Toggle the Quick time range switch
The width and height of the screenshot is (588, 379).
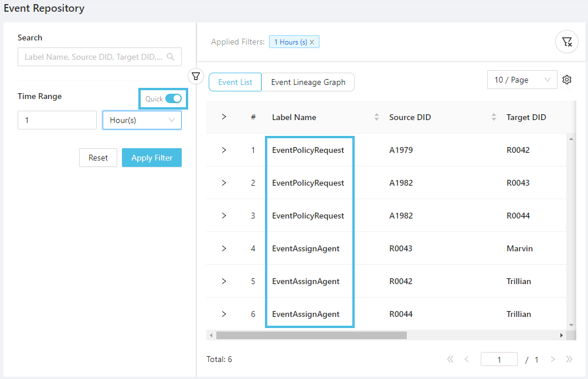[173, 98]
